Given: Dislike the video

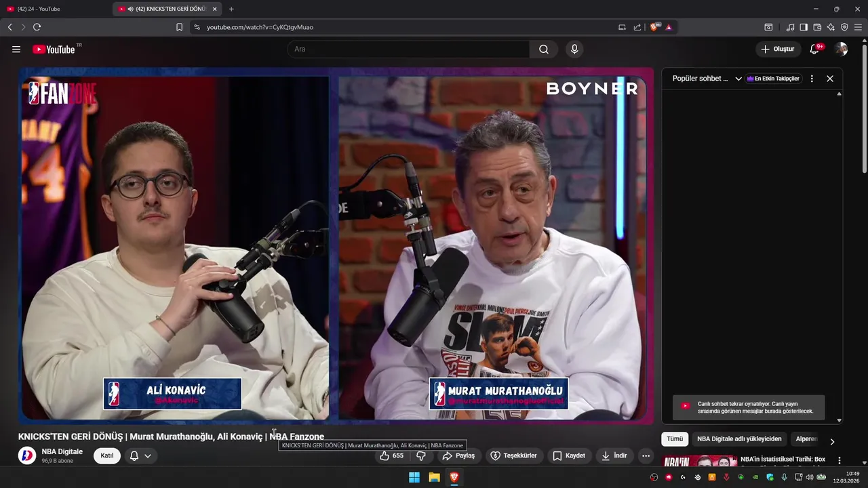Looking at the screenshot, I should click(421, 455).
